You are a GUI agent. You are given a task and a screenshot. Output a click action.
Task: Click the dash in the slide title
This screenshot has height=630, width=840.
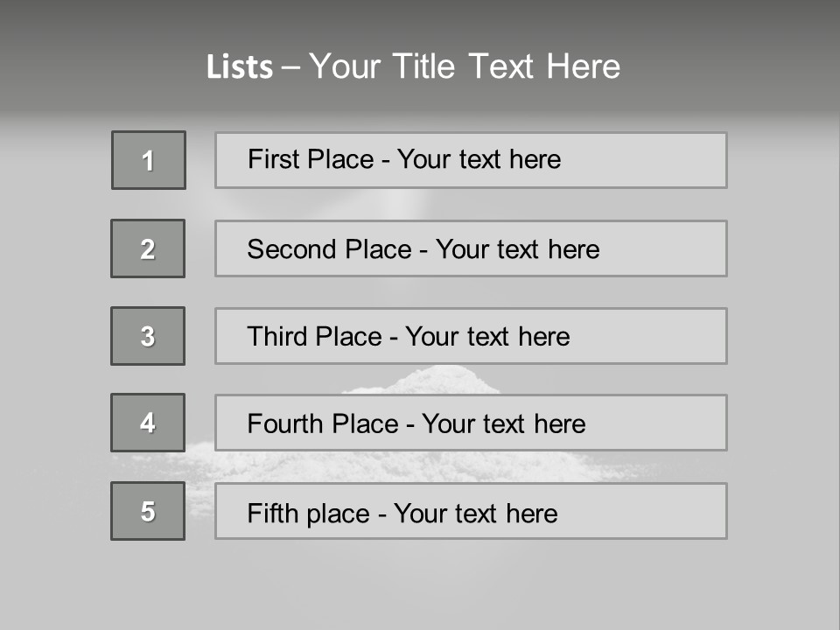pos(290,68)
